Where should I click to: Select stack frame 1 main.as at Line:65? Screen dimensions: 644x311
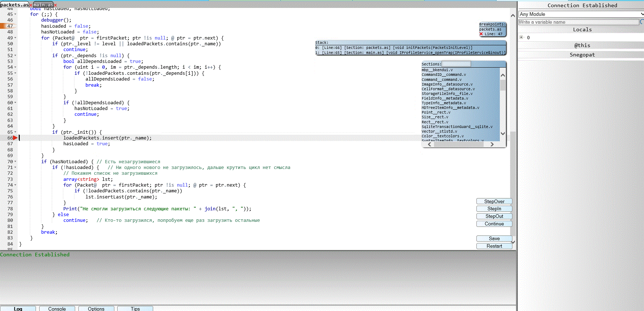click(410, 52)
